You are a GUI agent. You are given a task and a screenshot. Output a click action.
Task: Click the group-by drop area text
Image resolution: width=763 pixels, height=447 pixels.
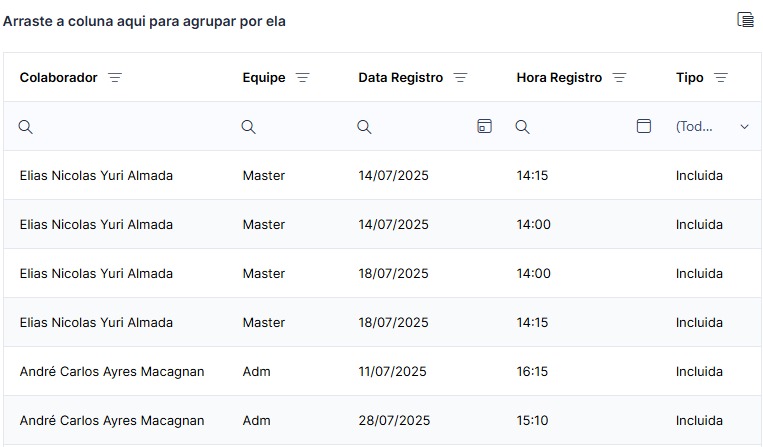[x=144, y=21]
